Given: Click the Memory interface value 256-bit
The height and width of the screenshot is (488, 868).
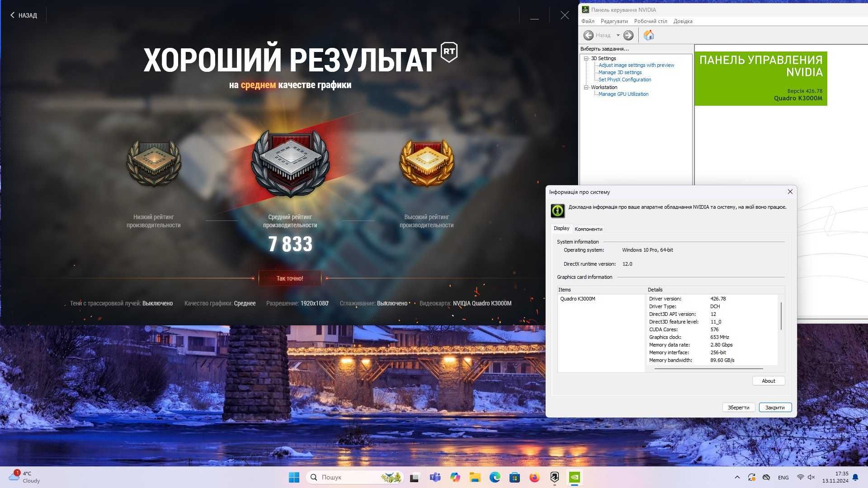Looking at the screenshot, I should coord(718,352).
